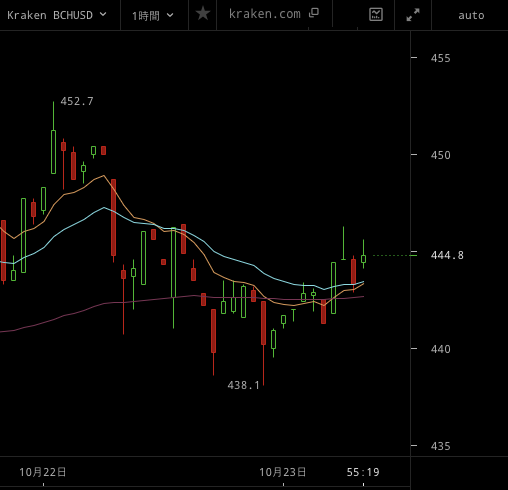This screenshot has width=508, height=490.
Task: Click the 55:19 countdown timer label
Action: pos(363,472)
